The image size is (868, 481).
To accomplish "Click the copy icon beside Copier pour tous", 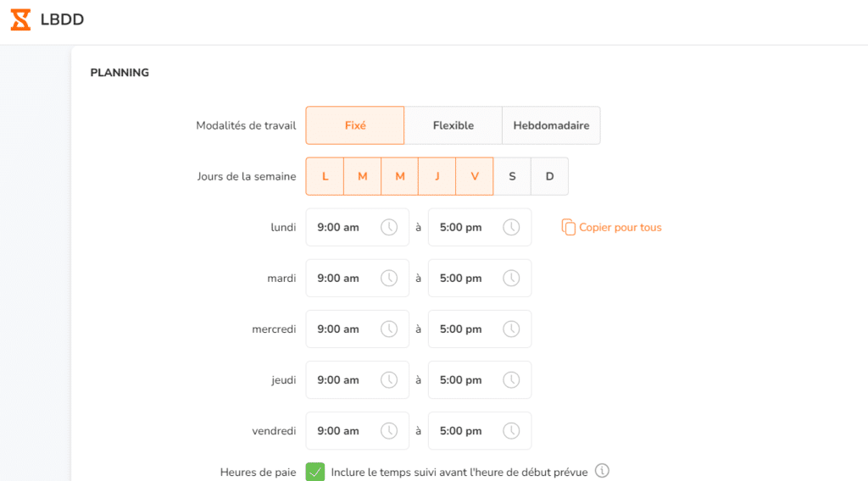I will tap(568, 227).
